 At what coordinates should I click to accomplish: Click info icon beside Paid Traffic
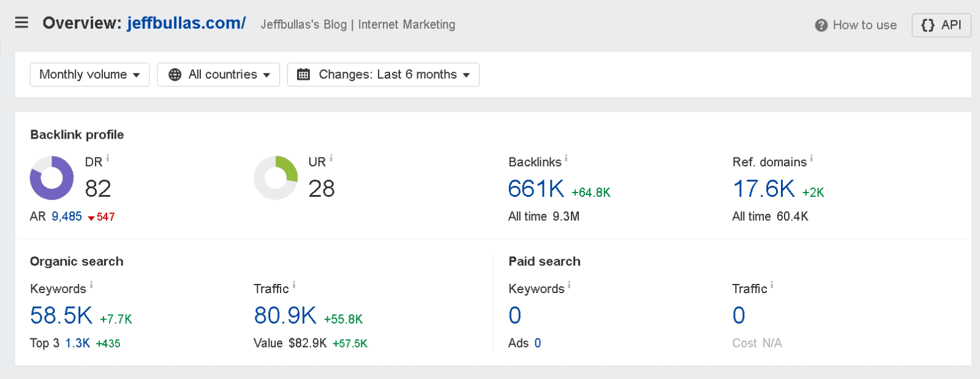(772, 285)
